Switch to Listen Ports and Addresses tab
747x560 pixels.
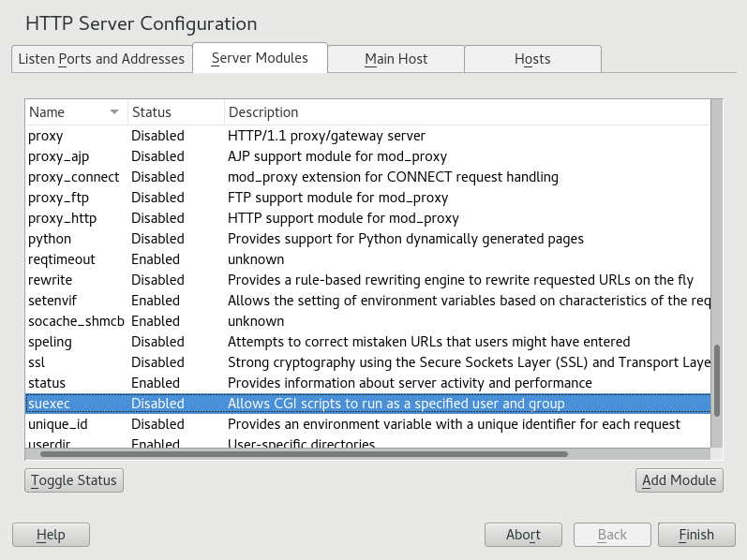[101, 59]
